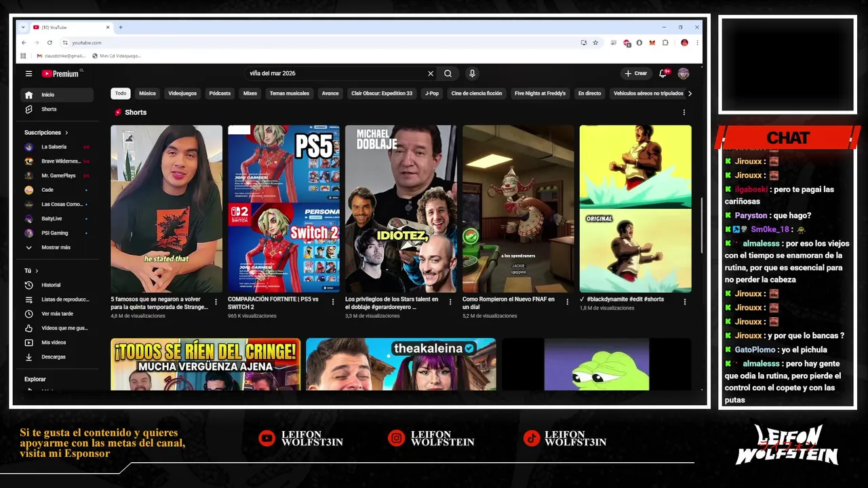Play the Stranger Things famosos short
The width and height of the screenshot is (868, 488).
point(167,209)
